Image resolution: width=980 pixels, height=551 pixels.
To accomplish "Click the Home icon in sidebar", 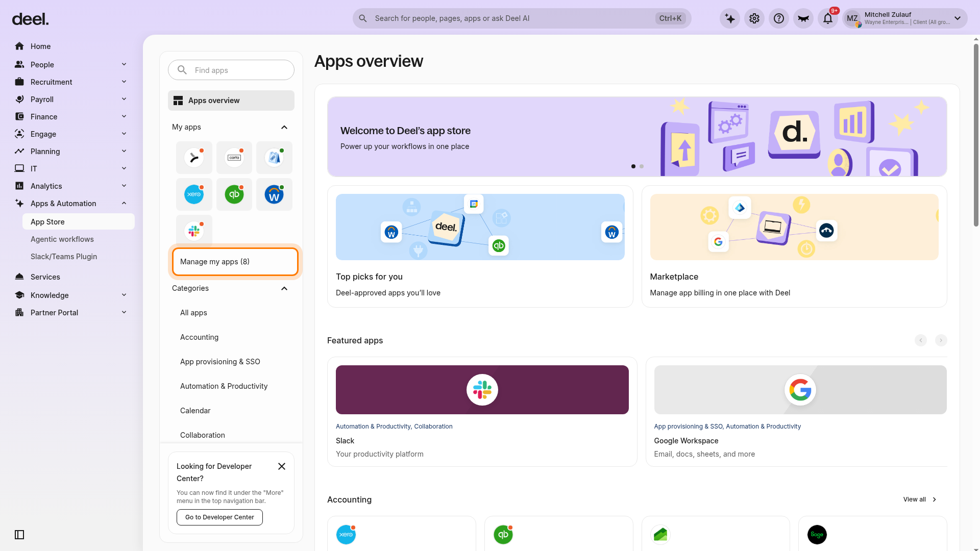I will point(19,46).
